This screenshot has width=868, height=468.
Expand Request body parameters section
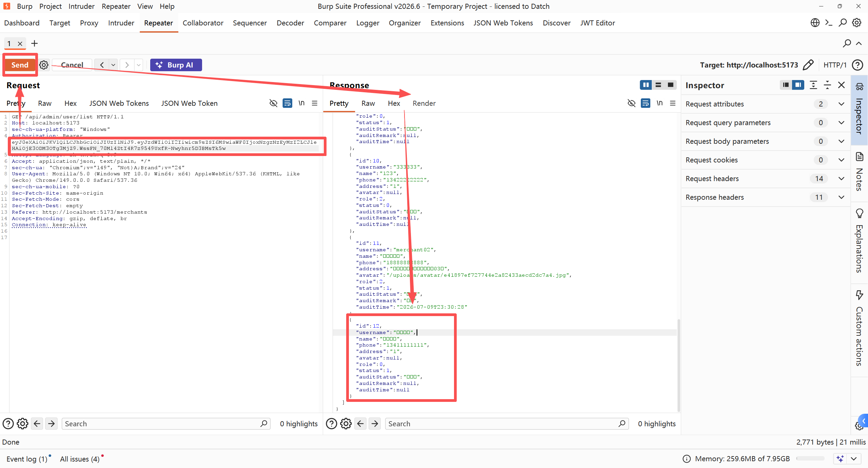pos(766,141)
